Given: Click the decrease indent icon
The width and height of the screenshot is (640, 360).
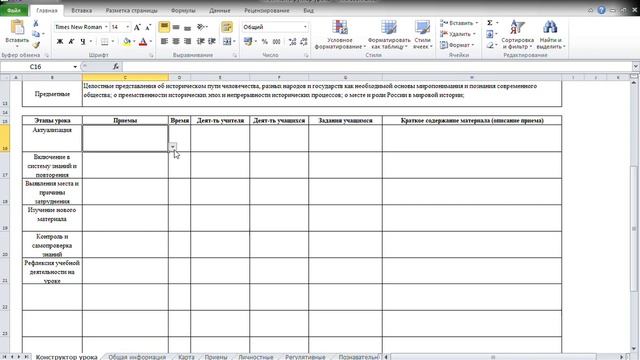Looking at the screenshot, I should (200, 41).
